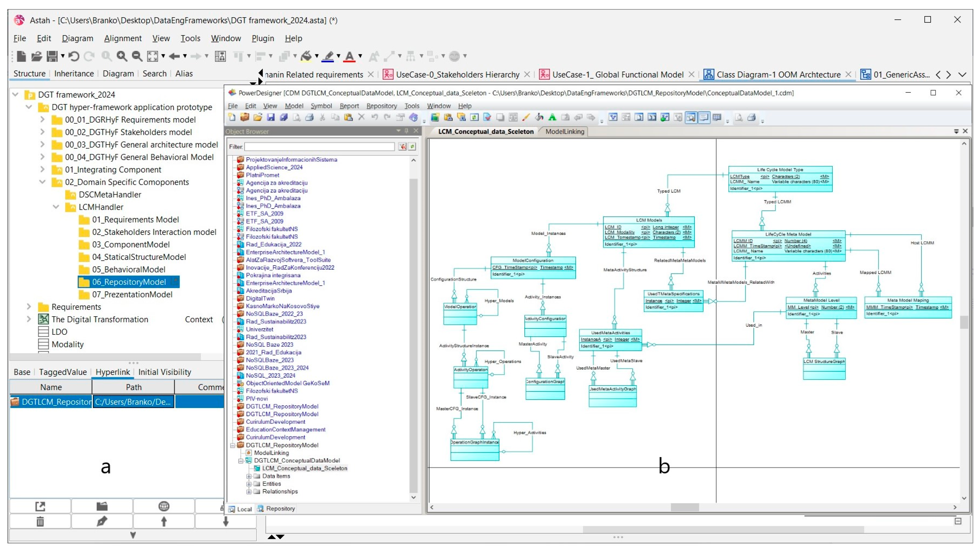
Task: Click the open hyperlink icon with the outward arrow
Action: pyautogui.click(x=40, y=506)
